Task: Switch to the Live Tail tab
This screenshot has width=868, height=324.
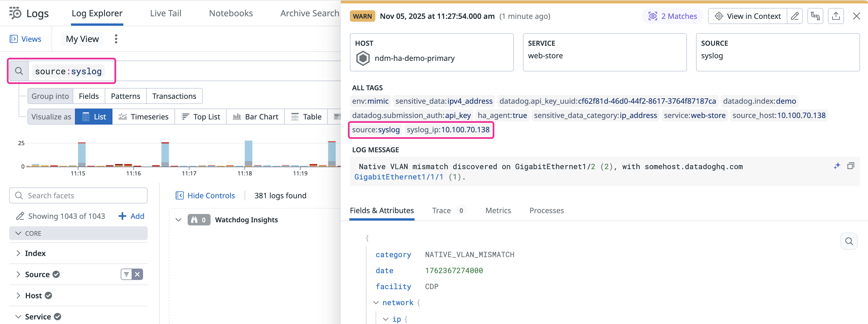Action: (165, 13)
